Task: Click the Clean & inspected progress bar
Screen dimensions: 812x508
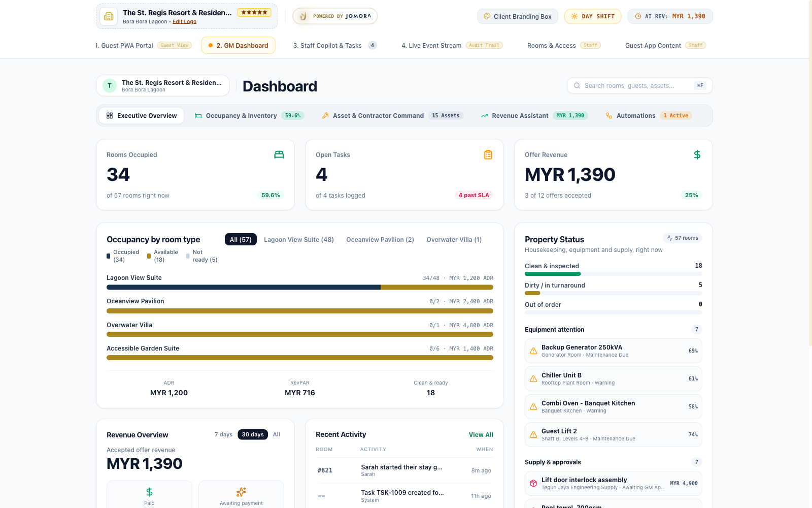Action: tap(614, 274)
